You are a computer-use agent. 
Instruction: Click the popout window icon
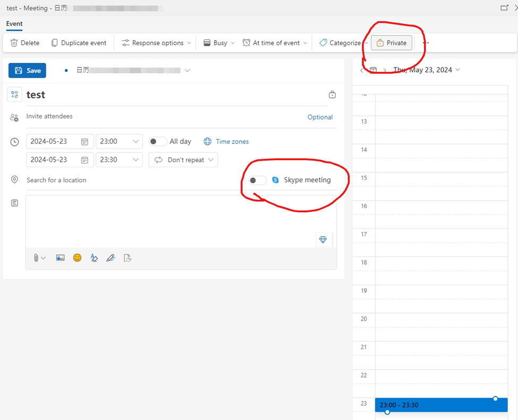click(505, 7)
